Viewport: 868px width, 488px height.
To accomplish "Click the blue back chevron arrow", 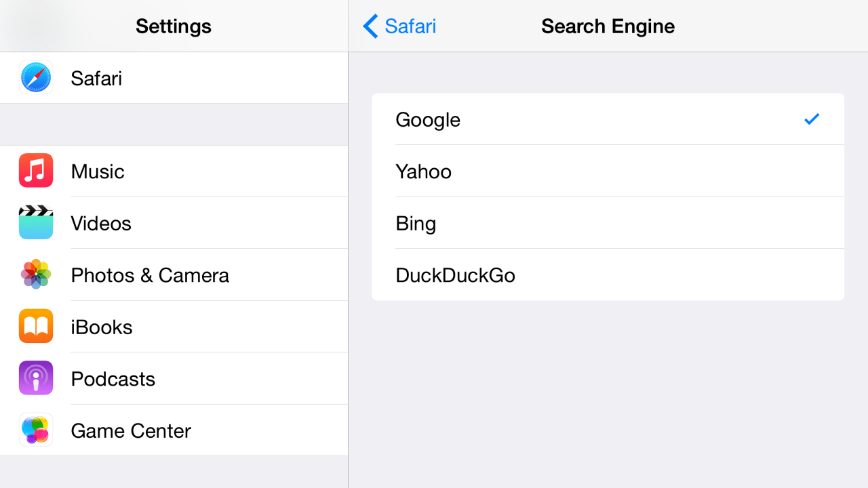I will click(x=369, y=26).
